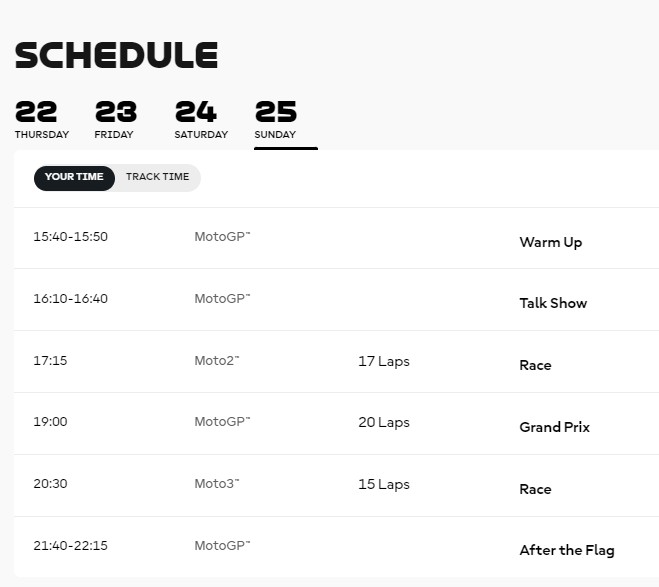Toggle schedule to Your Time
The image size is (659, 587).
pyautogui.click(x=74, y=177)
